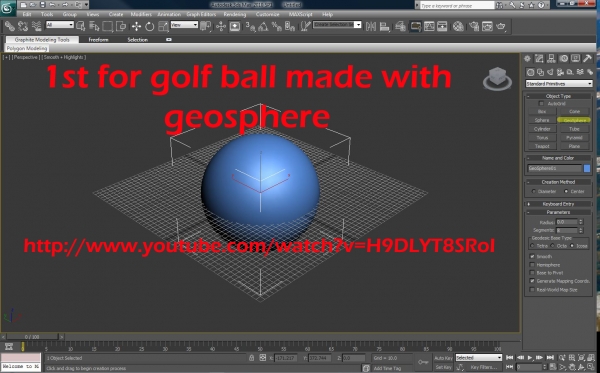
Task: Activate the Select and Move tool
Action: point(136,26)
